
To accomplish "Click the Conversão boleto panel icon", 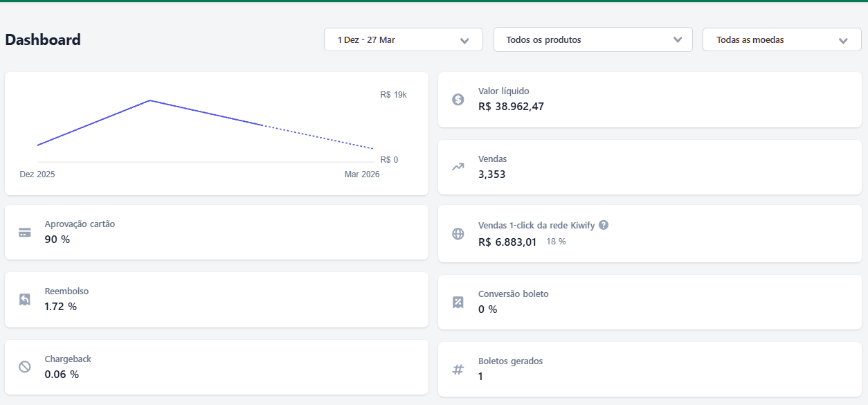I will tap(458, 301).
